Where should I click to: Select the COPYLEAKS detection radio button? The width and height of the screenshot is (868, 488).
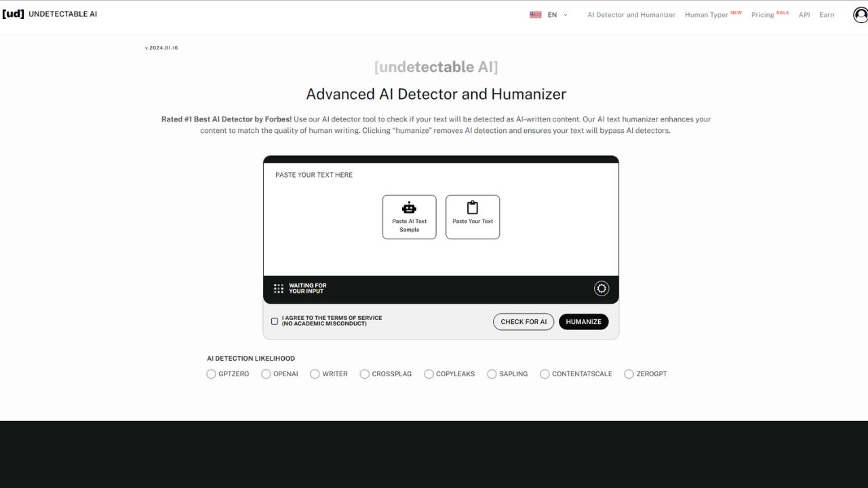coord(429,373)
